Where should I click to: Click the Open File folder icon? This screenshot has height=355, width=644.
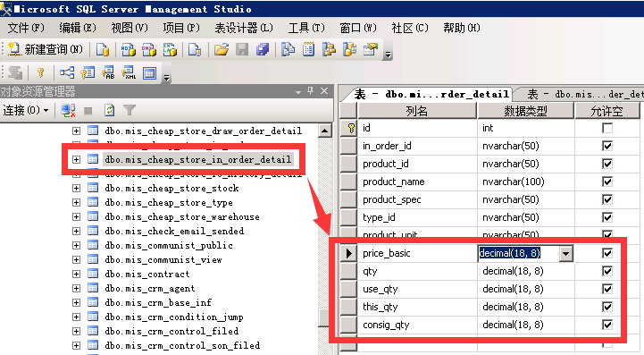point(221,50)
